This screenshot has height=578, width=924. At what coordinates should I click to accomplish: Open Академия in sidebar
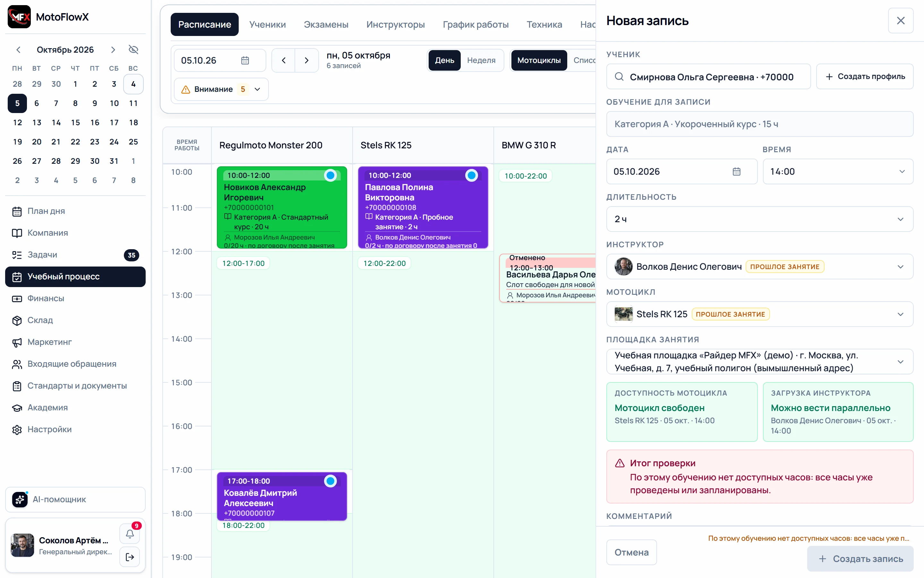coord(75,407)
